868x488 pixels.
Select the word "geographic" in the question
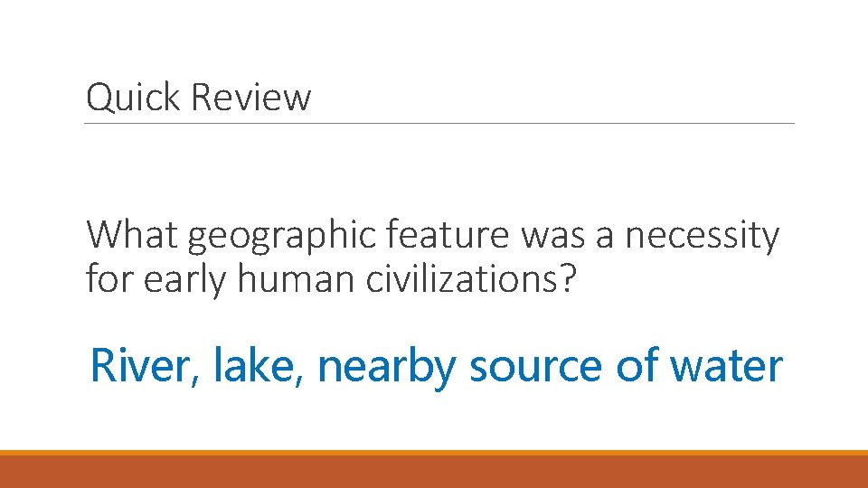point(281,237)
